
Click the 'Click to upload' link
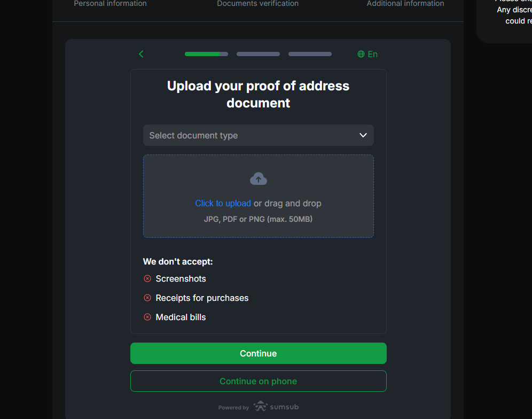click(223, 203)
